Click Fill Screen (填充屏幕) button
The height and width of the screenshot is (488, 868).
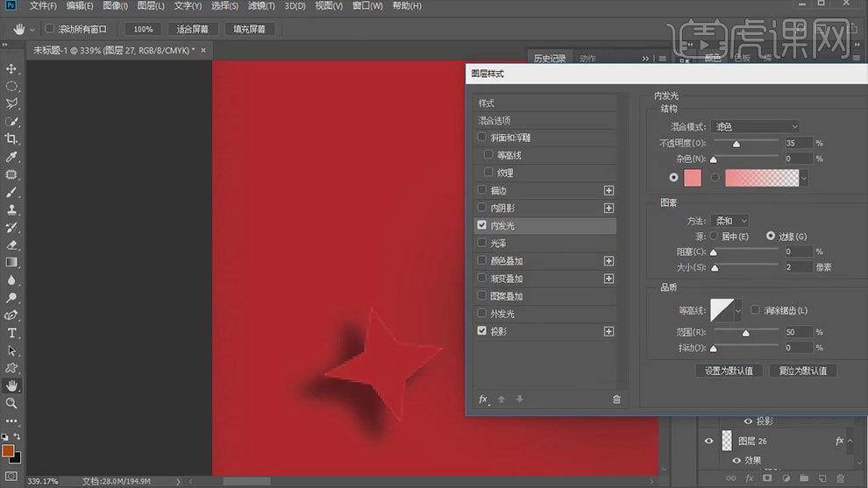[250, 29]
